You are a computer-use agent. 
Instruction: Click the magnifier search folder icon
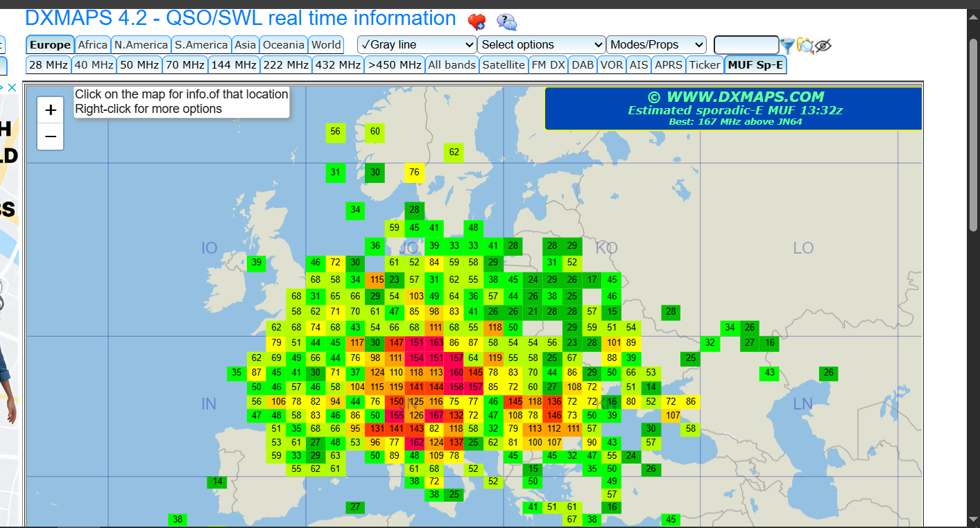pyautogui.click(x=805, y=46)
